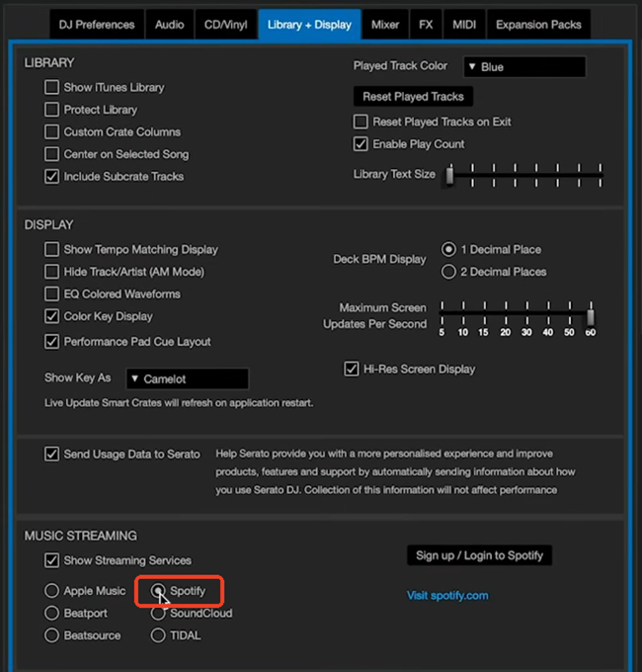Toggle Protect Library option
Image resolution: width=642 pixels, height=672 pixels.
(x=51, y=110)
